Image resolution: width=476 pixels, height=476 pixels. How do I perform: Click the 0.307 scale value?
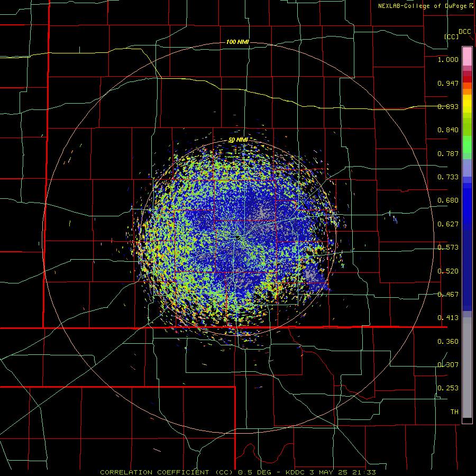point(448,364)
